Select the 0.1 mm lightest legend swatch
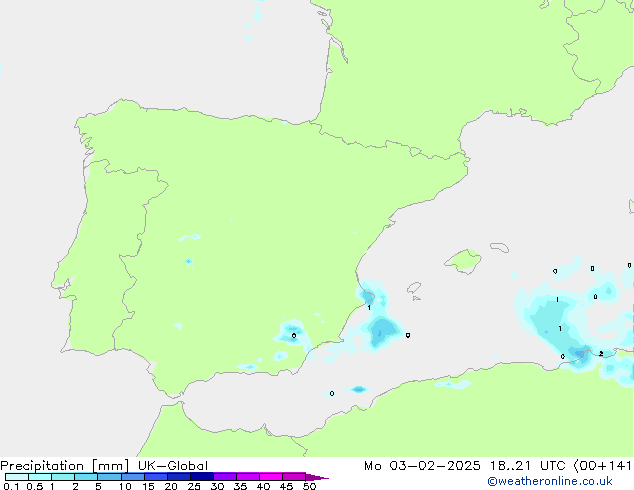 click(15, 477)
